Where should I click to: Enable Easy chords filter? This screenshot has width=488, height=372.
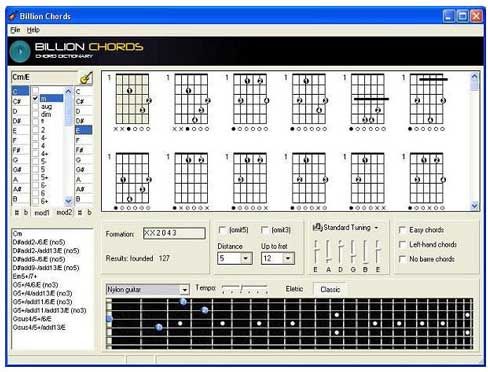[402, 230]
